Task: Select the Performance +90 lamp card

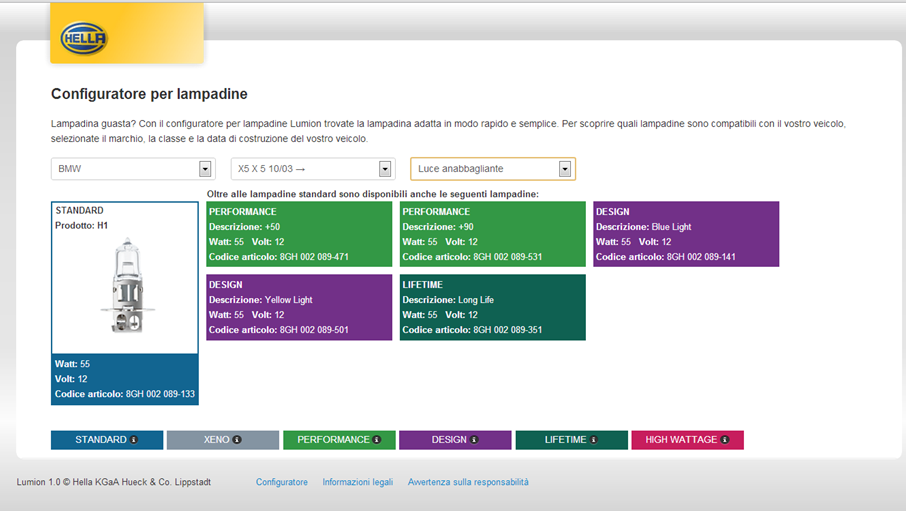Action: (492, 234)
